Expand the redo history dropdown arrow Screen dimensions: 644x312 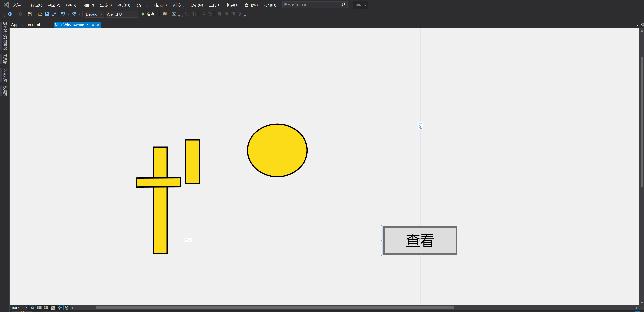click(79, 14)
